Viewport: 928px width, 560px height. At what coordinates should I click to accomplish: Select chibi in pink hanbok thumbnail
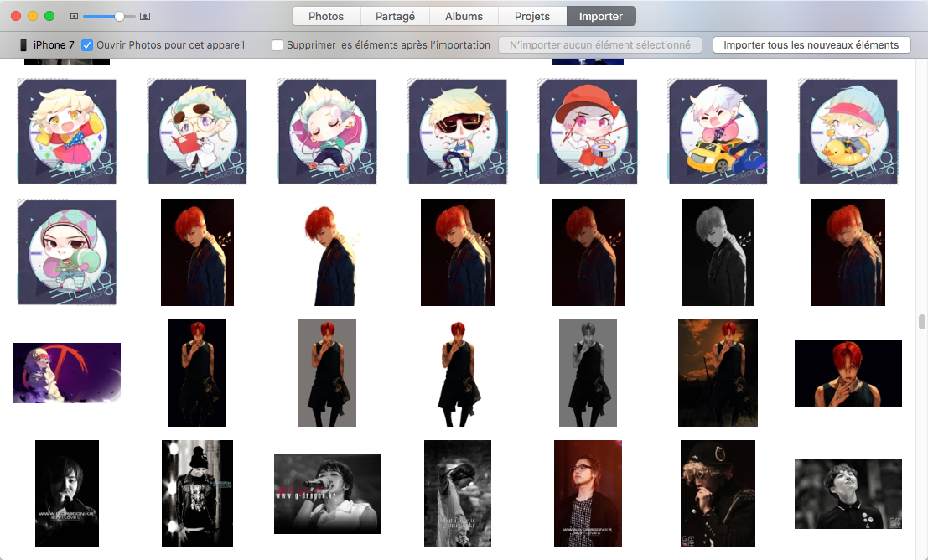point(67,132)
